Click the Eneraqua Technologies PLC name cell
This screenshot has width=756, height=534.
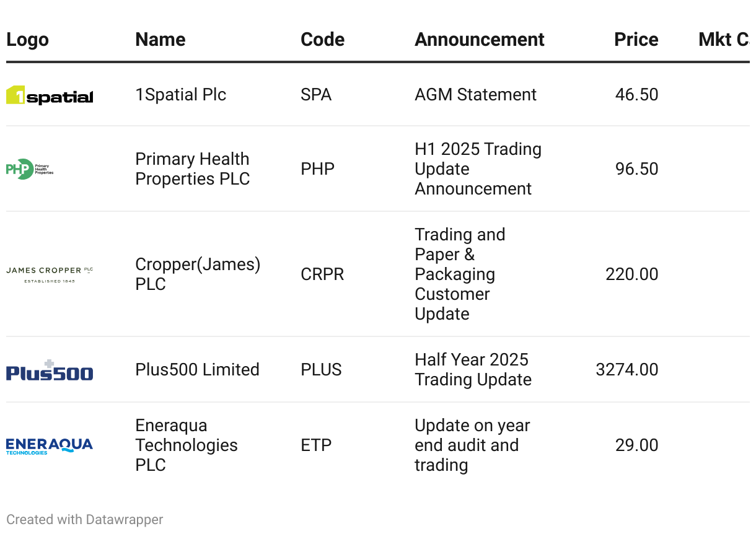click(x=186, y=445)
